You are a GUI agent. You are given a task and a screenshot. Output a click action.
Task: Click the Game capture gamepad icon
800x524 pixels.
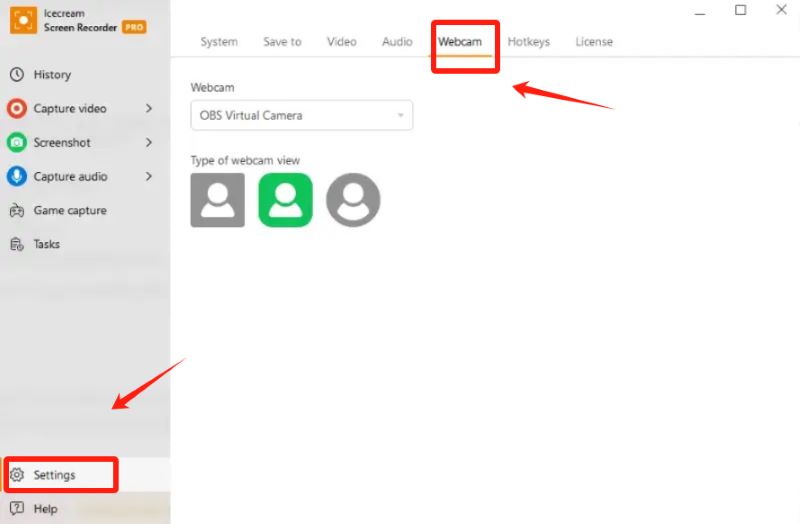coord(17,210)
